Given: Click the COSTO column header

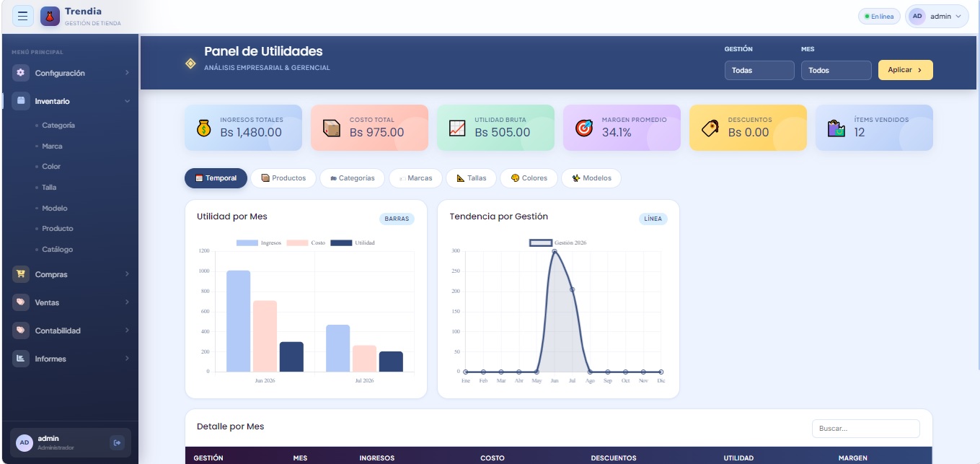Looking at the screenshot, I should click(x=493, y=458).
